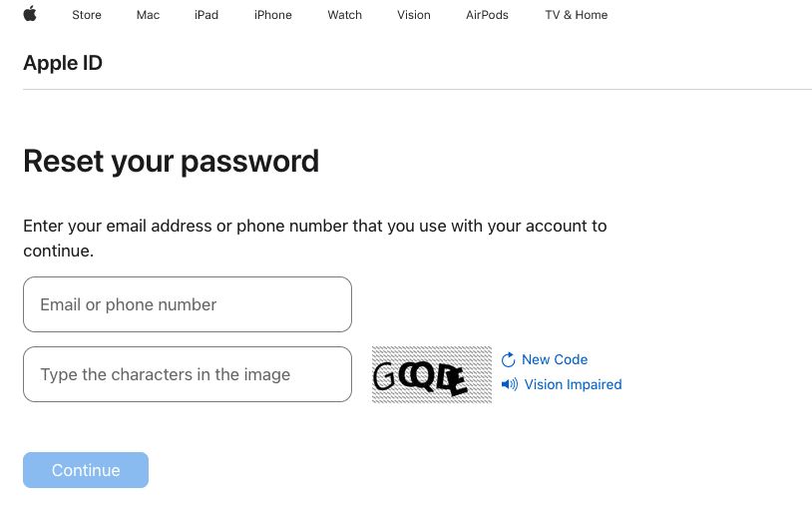Open the iPad navigation item

206,15
